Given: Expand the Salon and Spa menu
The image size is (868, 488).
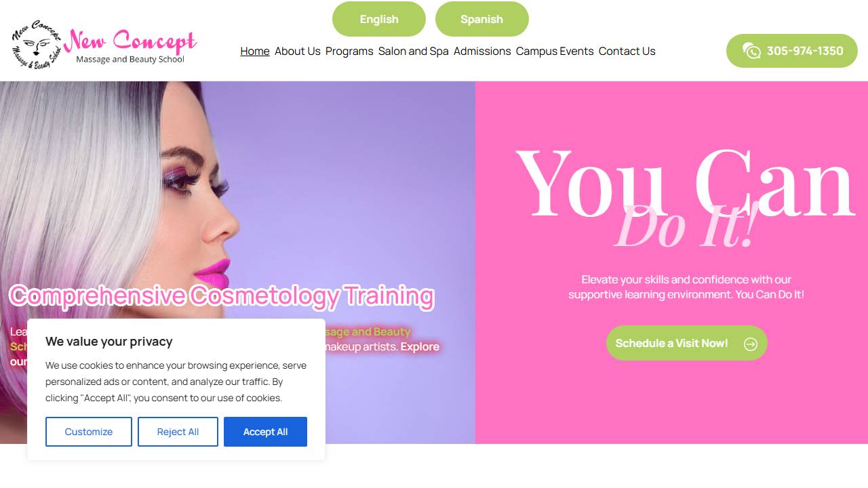Looking at the screenshot, I should tap(414, 52).
